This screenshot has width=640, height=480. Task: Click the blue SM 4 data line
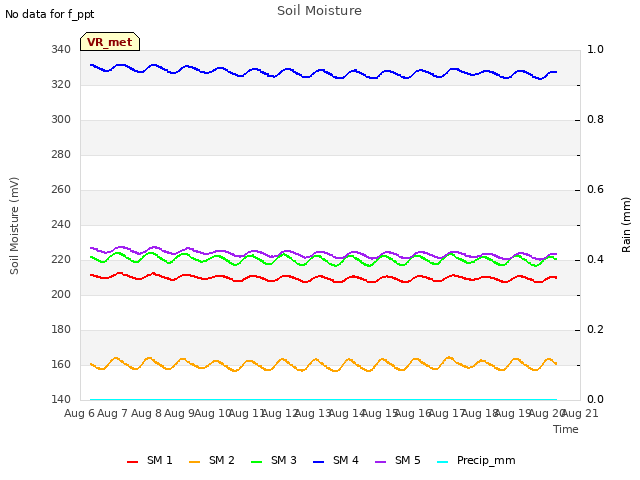pyautogui.click(x=322, y=71)
